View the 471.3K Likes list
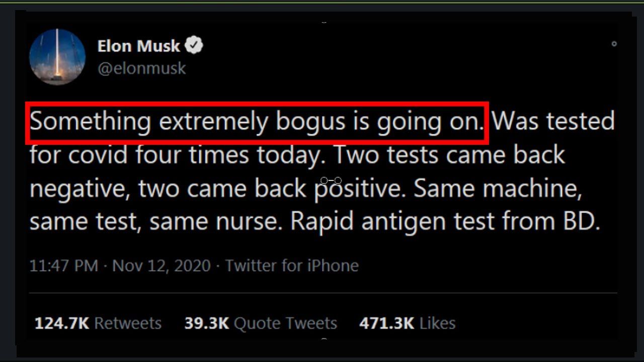 coord(407,323)
